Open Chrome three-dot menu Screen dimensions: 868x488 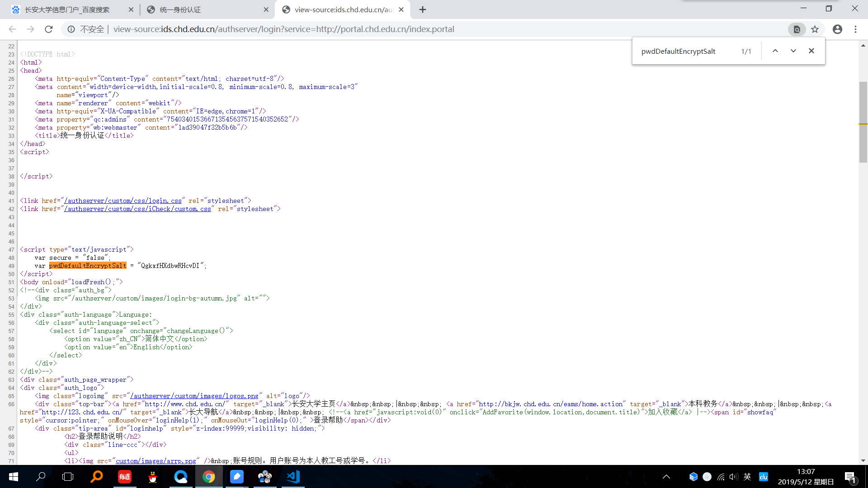(x=855, y=29)
